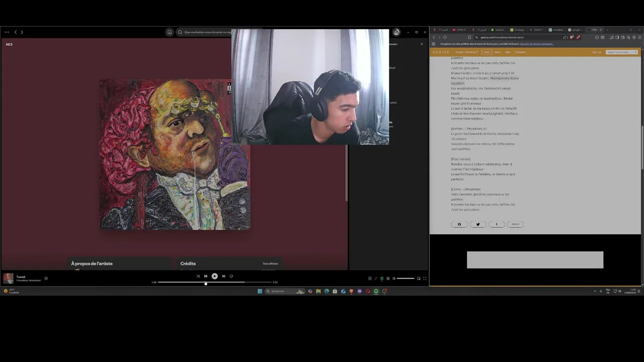Open File Explorer from the taskbar
This screenshot has height=362, width=644.
[318, 291]
